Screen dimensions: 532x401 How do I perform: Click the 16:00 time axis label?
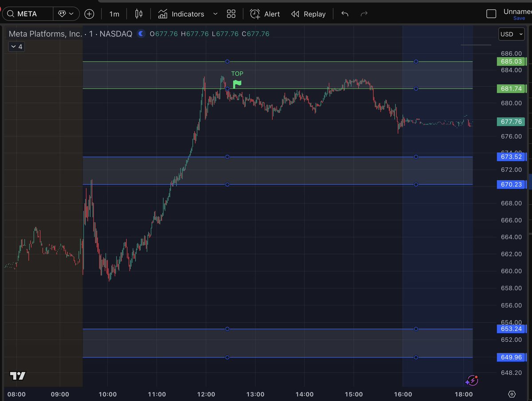(x=402, y=394)
